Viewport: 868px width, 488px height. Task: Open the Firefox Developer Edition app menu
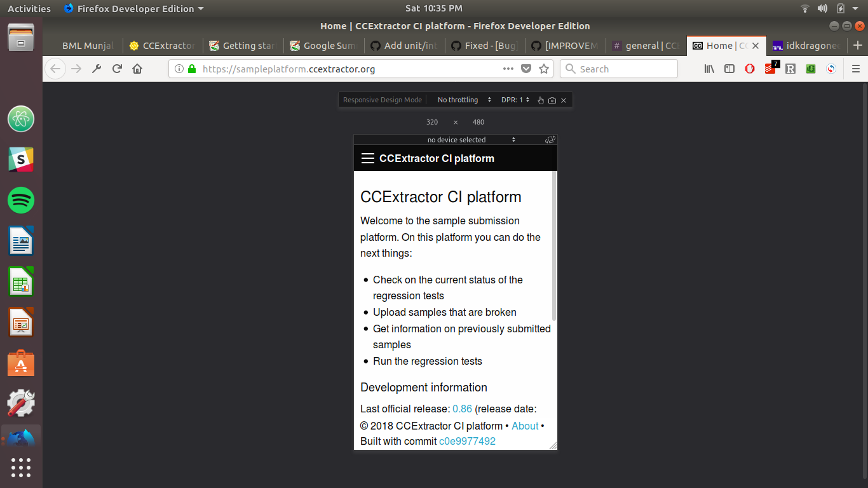click(134, 8)
